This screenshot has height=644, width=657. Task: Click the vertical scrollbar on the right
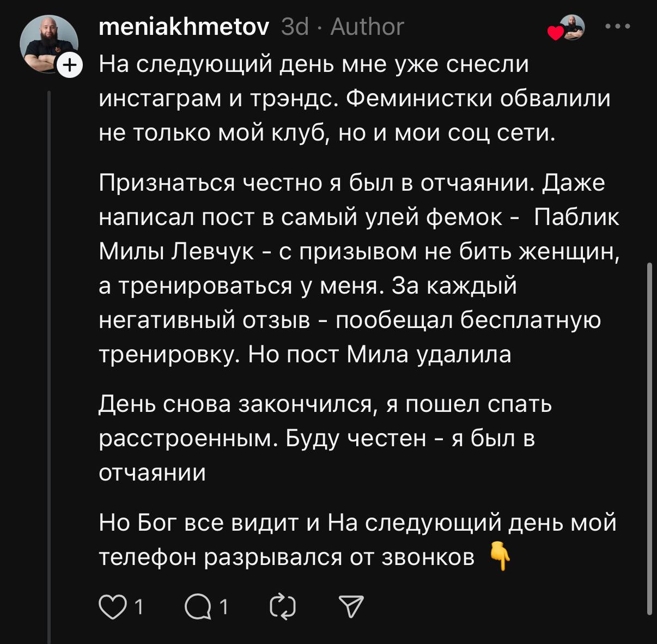[649, 439]
